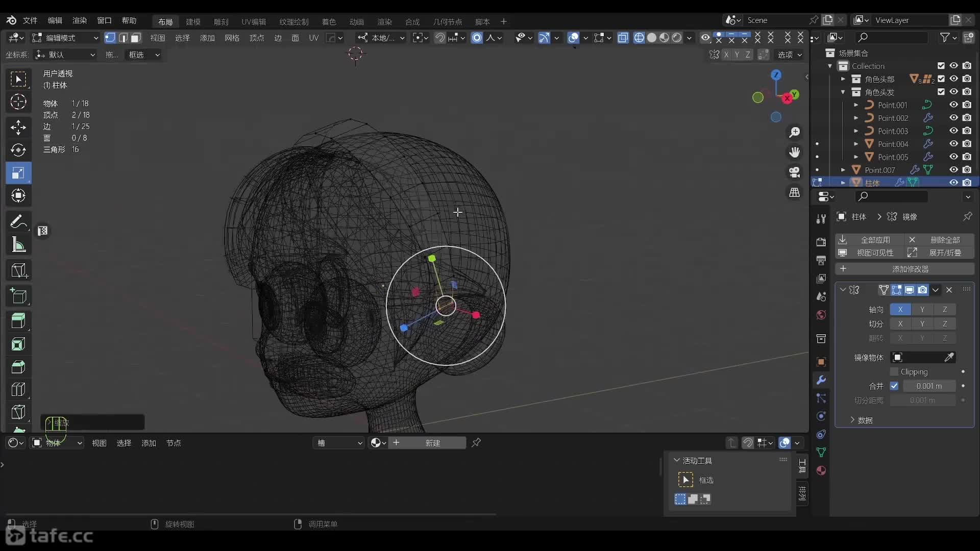Toggle camera view icon

tap(795, 172)
